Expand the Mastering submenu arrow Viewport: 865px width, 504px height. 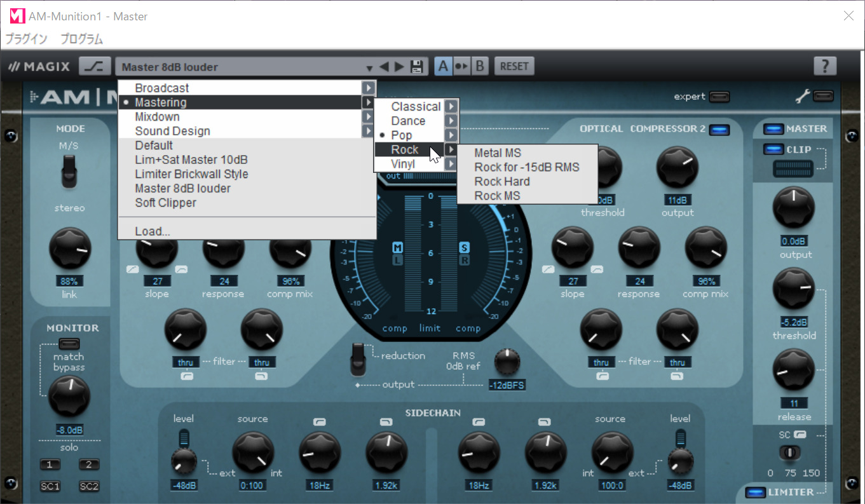(369, 102)
